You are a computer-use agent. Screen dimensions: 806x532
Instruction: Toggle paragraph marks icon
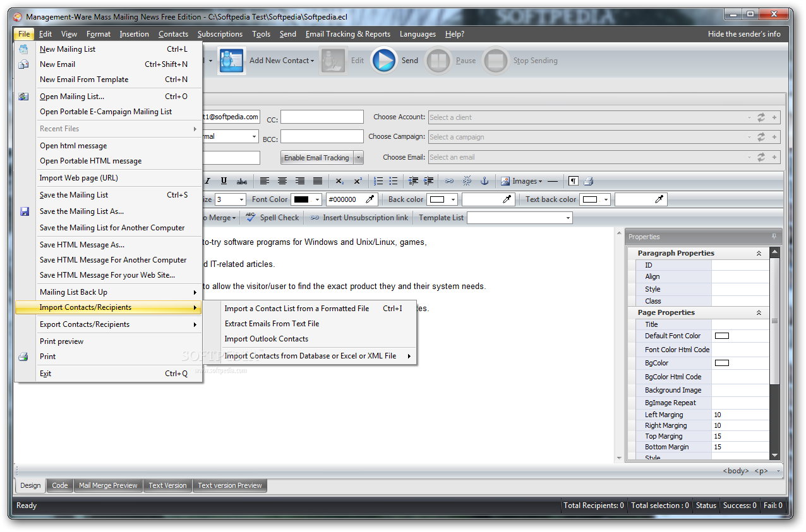[573, 181]
